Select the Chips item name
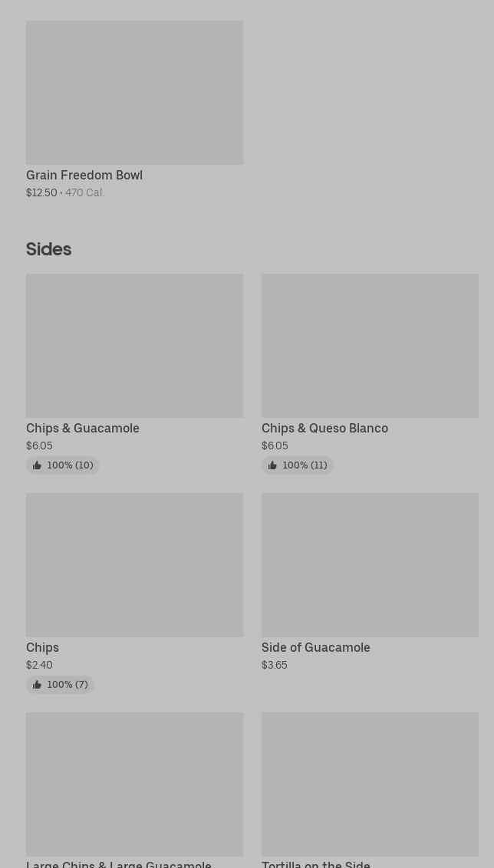The image size is (494, 868). click(x=43, y=647)
